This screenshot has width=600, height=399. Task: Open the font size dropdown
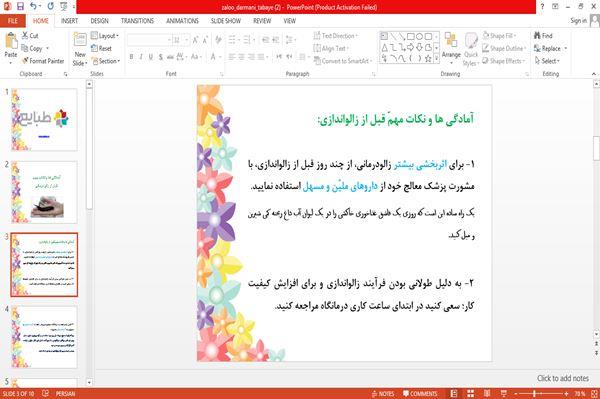click(186, 40)
